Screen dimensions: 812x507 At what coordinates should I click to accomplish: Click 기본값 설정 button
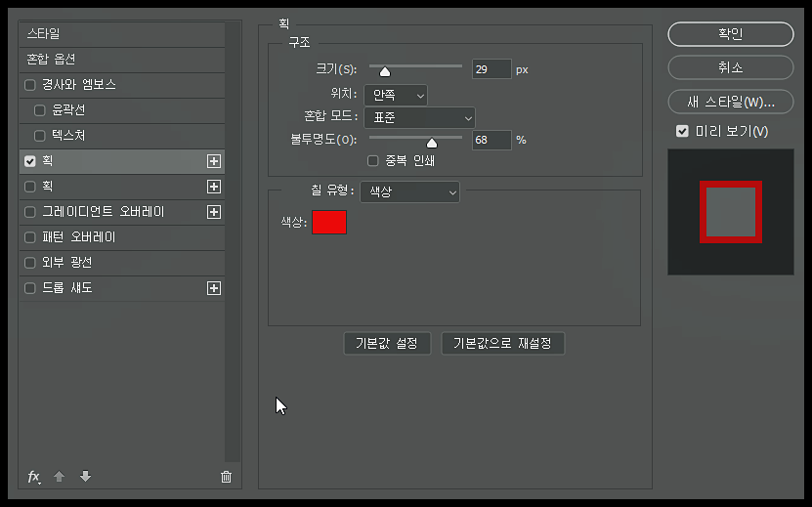[387, 343]
